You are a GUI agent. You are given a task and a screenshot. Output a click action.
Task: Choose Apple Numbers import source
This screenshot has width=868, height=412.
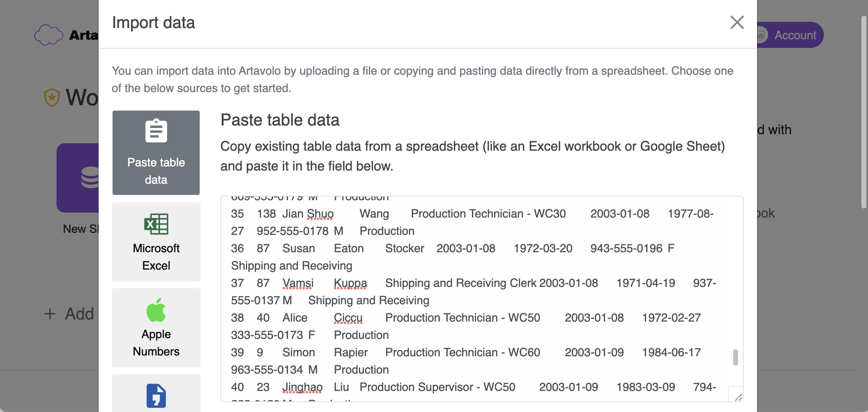coord(156,328)
